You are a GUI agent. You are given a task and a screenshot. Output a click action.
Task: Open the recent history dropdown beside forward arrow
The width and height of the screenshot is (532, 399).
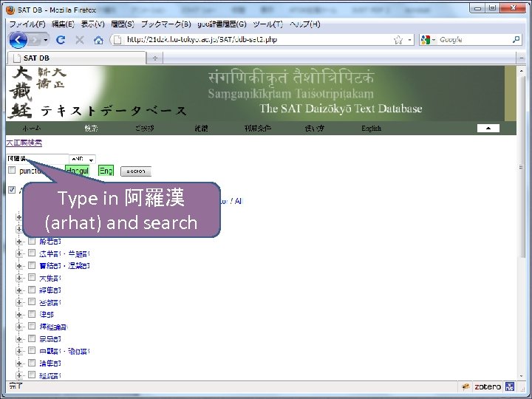tap(46, 41)
